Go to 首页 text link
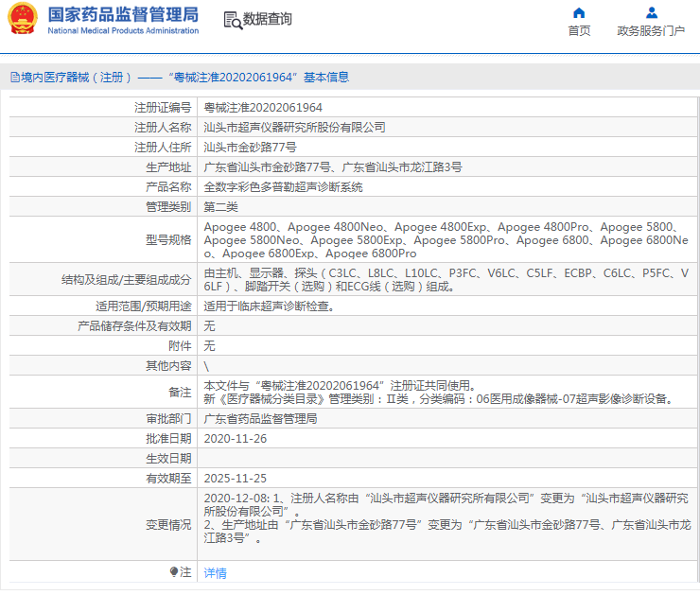The height and width of the screenshot is (595, 700). pyautogui.click(x=579, y=31)
